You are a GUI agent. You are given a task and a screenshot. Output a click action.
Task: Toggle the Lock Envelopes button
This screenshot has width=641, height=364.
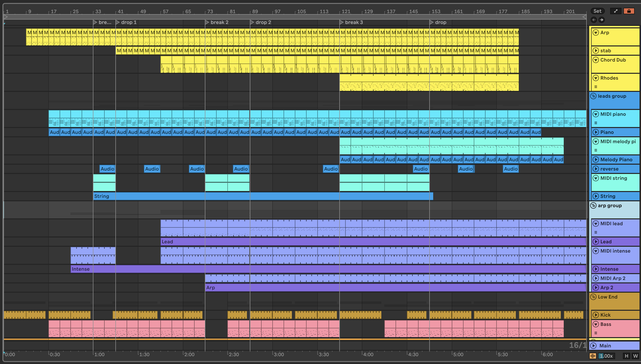click(629, 11)
